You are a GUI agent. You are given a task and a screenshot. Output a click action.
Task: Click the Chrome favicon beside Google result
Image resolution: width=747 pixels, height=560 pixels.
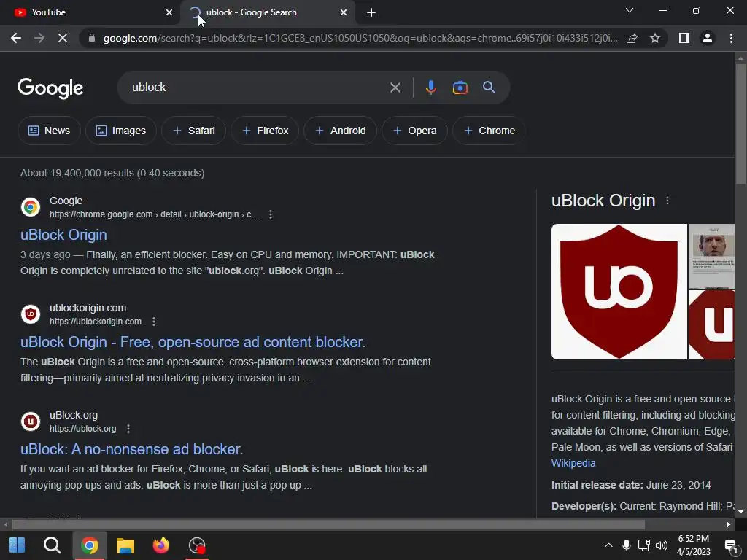tap(31, 206)
